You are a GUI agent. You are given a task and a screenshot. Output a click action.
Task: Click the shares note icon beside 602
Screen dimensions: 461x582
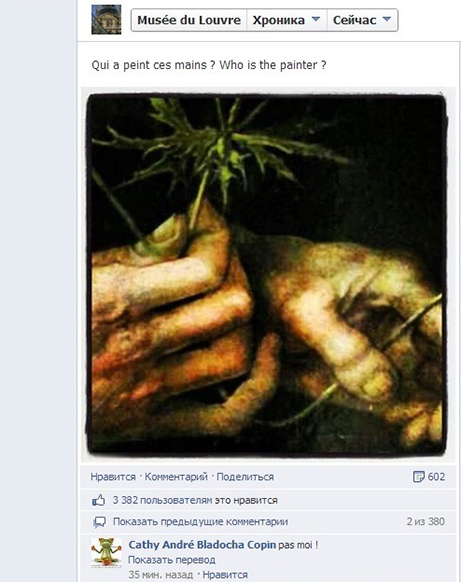coord(418,477)
